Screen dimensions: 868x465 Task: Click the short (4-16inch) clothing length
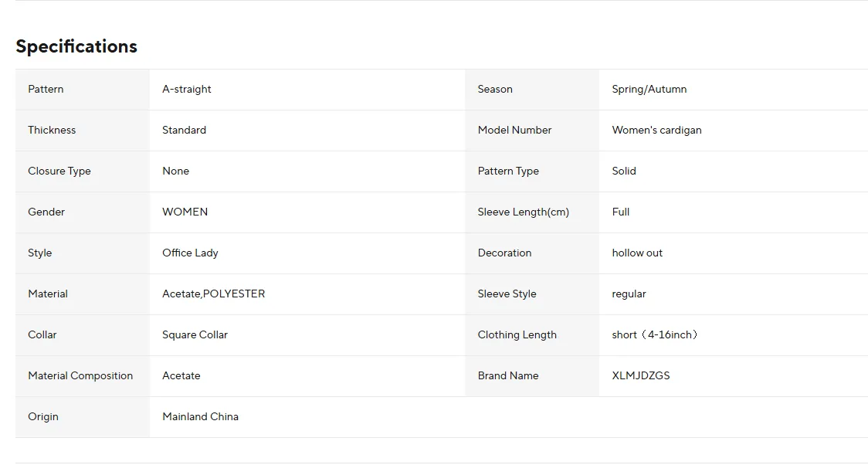tap(655, 335)
